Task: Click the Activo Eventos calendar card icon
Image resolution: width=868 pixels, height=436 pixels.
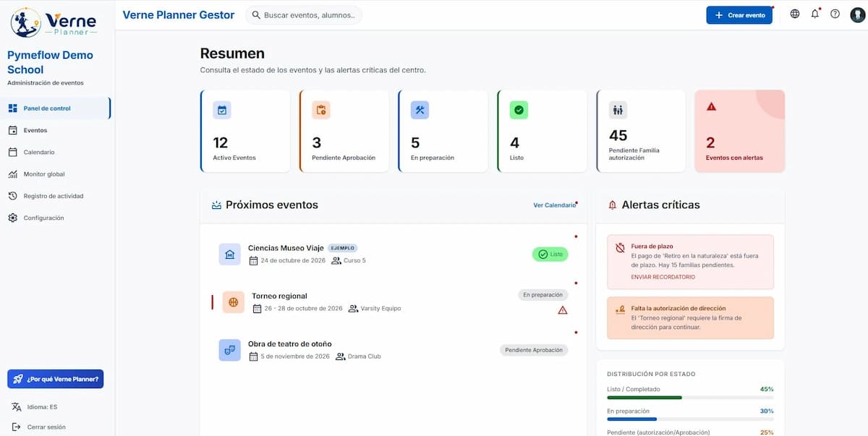Action: click(222, 110)
